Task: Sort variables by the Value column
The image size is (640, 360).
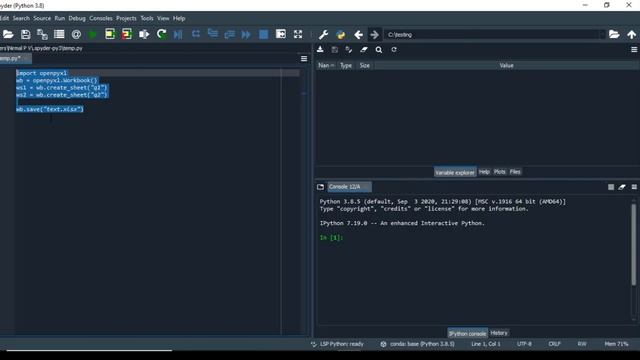Action: pyautogui.click(x=506, y=65)
